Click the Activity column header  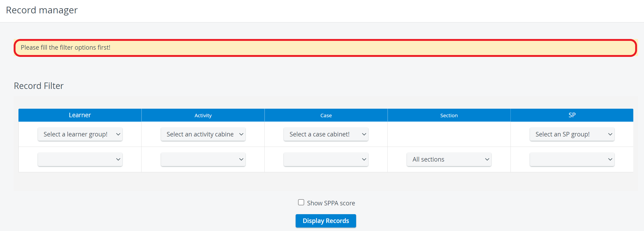click(x=203, y=115)
